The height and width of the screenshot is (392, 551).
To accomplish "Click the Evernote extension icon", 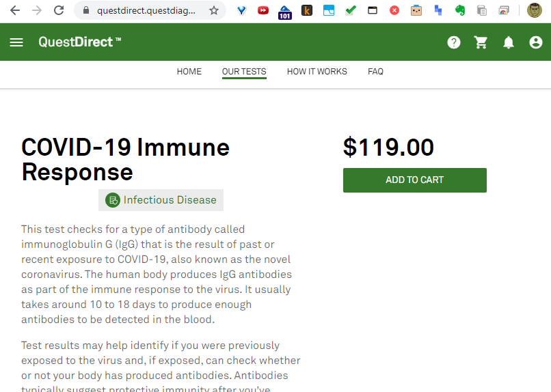I will (460, 10).
